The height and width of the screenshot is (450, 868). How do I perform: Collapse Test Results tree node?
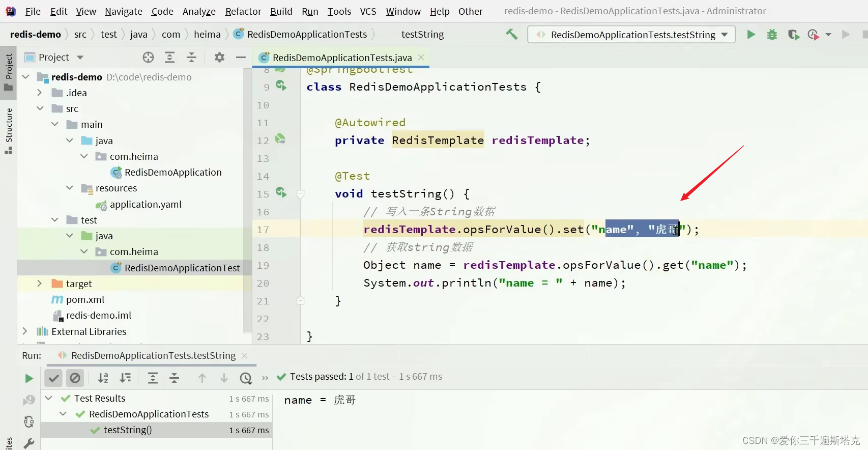(x=48, y=398)
